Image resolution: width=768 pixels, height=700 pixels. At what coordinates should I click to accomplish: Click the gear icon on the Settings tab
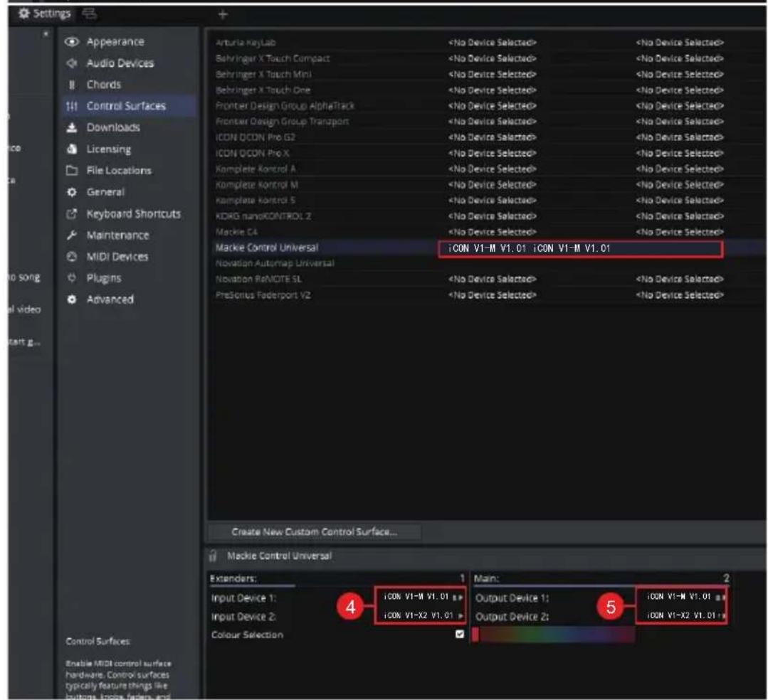pyautogui.click(x=23, y=14)
